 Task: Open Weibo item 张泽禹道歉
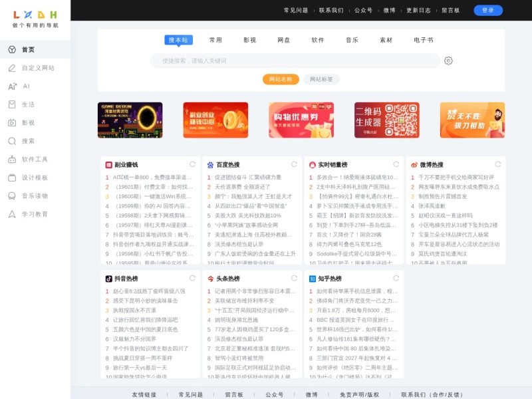click(433, 206)
